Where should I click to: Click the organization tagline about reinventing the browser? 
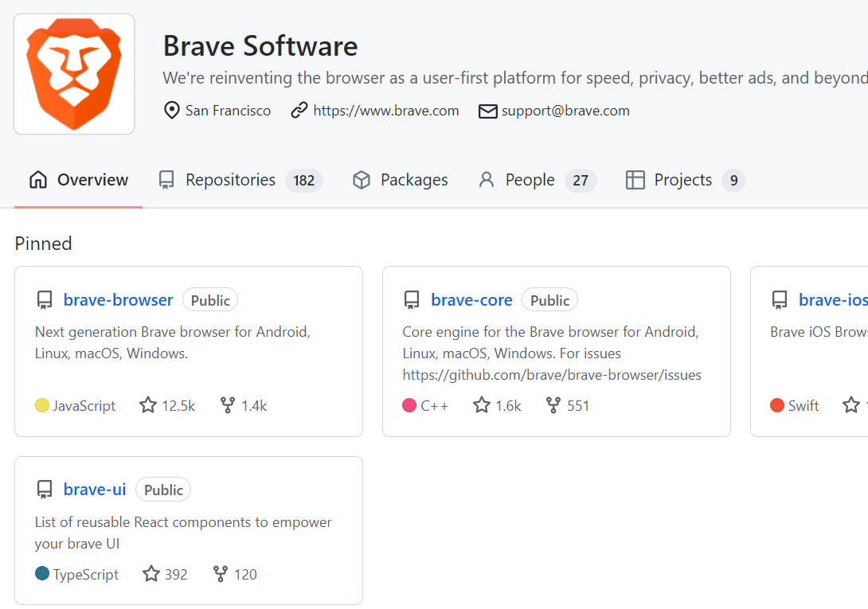(x=514, y=78)
